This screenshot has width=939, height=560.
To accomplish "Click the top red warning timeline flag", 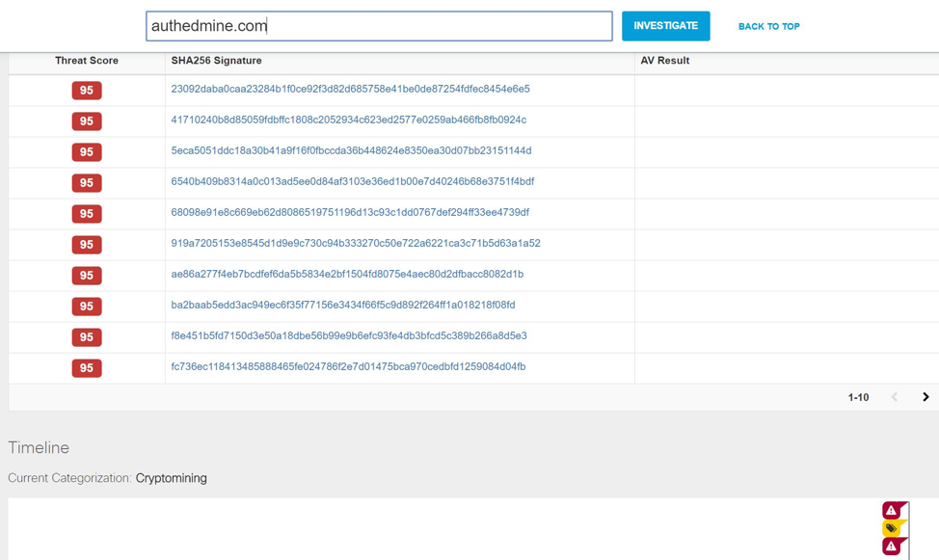I will click(892, 511).
